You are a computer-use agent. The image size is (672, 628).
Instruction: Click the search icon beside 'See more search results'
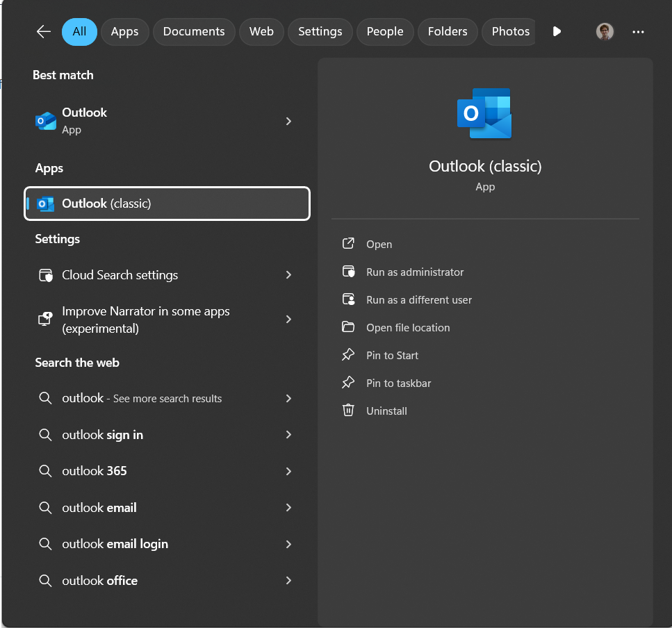pyautogui.click(x=45, y=398)
